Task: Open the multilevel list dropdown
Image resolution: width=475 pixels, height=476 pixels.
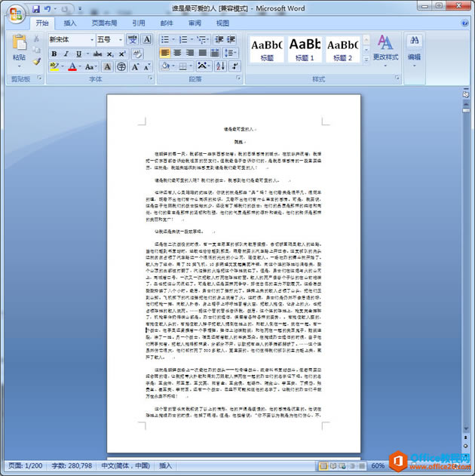Action: tap(203, 39)
